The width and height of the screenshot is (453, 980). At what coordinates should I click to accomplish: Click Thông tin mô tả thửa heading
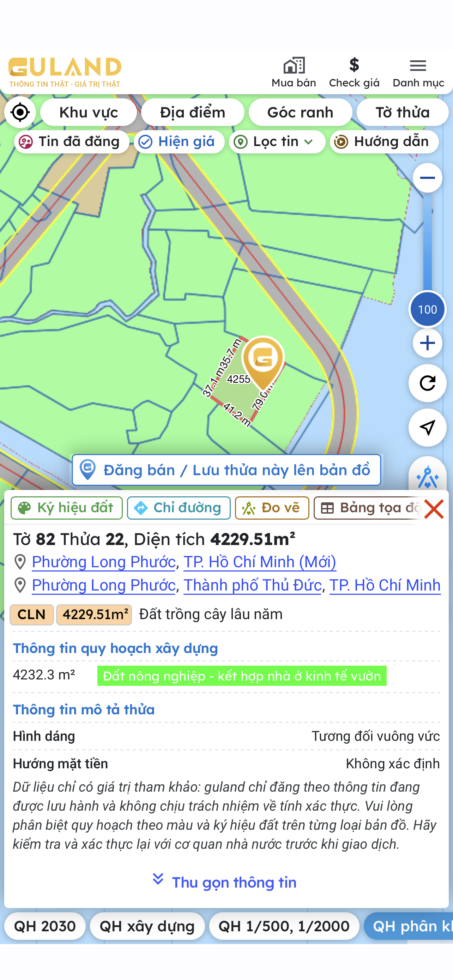tap(84, 709)
